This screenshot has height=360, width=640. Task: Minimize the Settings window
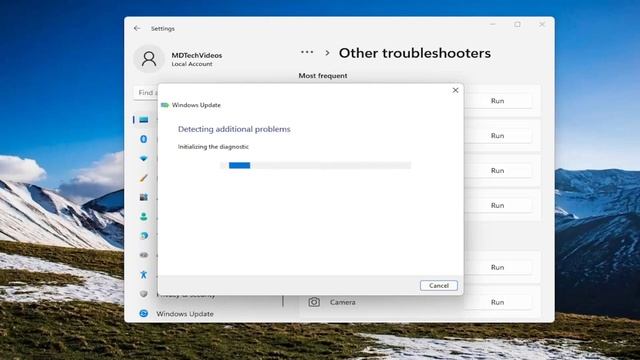493,24
